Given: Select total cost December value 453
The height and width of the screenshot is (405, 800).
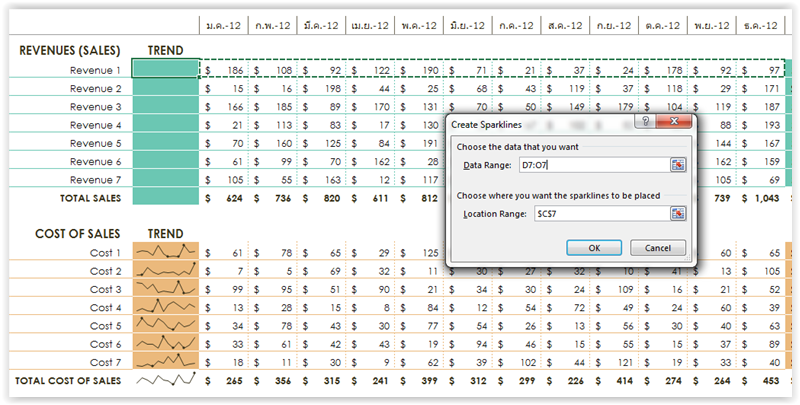Looking at the screenshot, I should point(771,381).
